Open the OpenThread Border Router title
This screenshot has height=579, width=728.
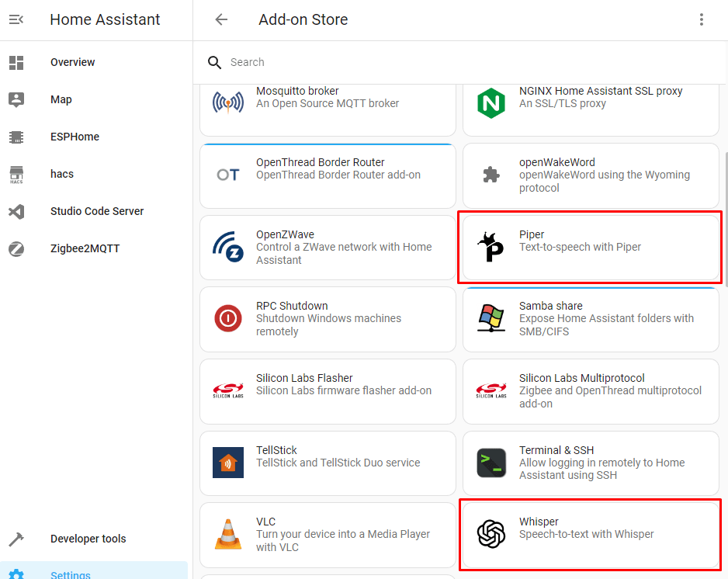click(321, 162)
